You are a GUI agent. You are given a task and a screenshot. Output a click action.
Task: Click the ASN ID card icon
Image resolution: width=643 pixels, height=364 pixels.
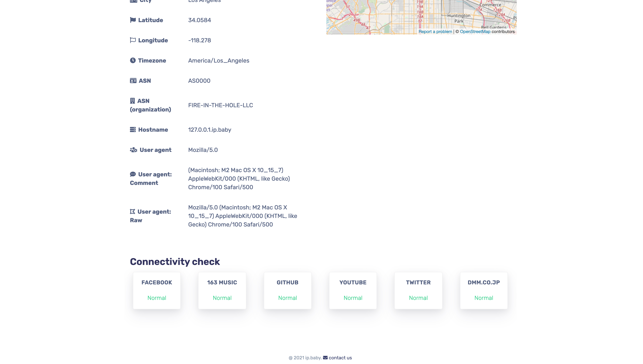tap(133, 81)
